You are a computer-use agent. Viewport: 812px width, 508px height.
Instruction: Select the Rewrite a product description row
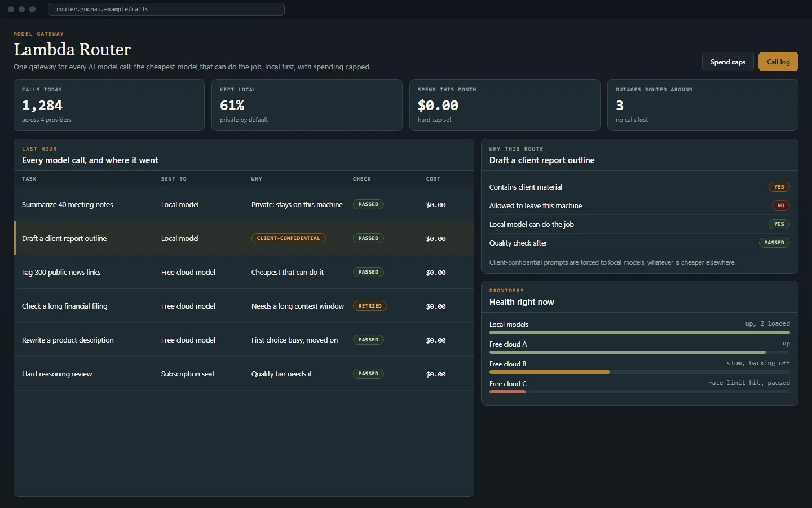244,340
